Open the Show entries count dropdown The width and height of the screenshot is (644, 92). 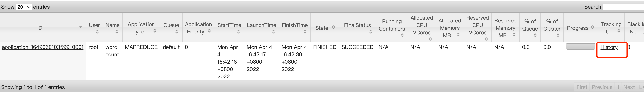[x=24, y=7]
